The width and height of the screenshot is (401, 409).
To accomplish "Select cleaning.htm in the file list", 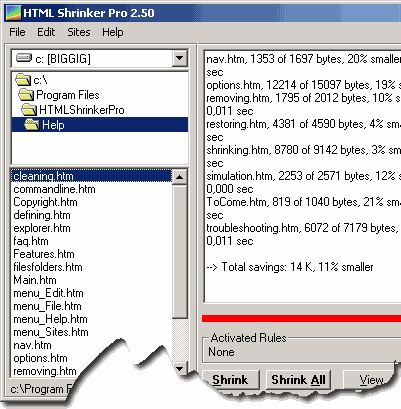I will pos(92,176).
